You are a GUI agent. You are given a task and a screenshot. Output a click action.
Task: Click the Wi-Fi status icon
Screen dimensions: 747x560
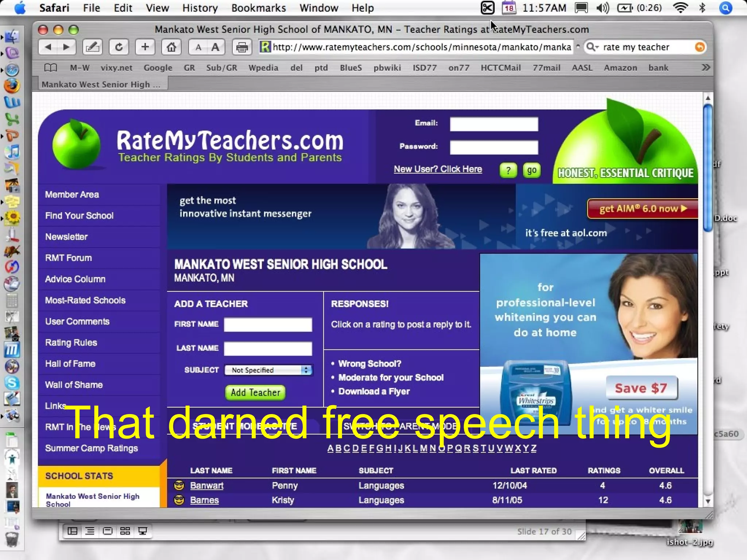[x=680, y=8]
